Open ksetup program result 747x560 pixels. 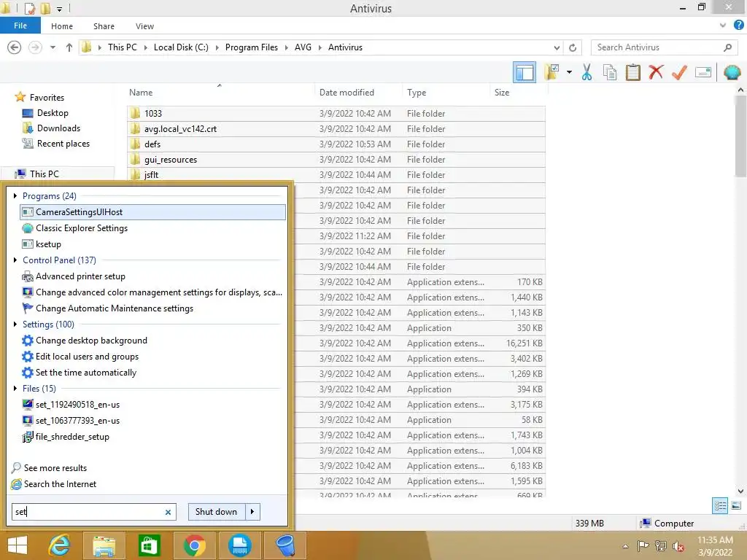(48, 244)
